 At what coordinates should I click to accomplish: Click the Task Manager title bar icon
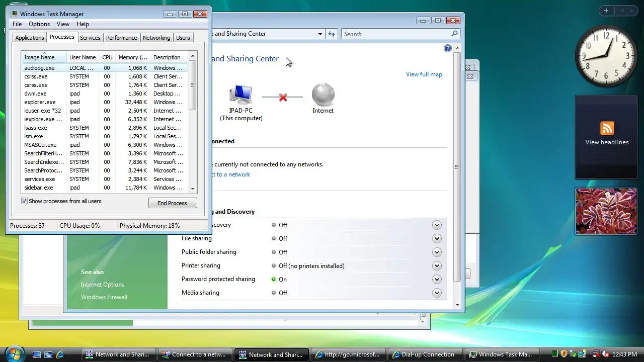click(14, 14)
